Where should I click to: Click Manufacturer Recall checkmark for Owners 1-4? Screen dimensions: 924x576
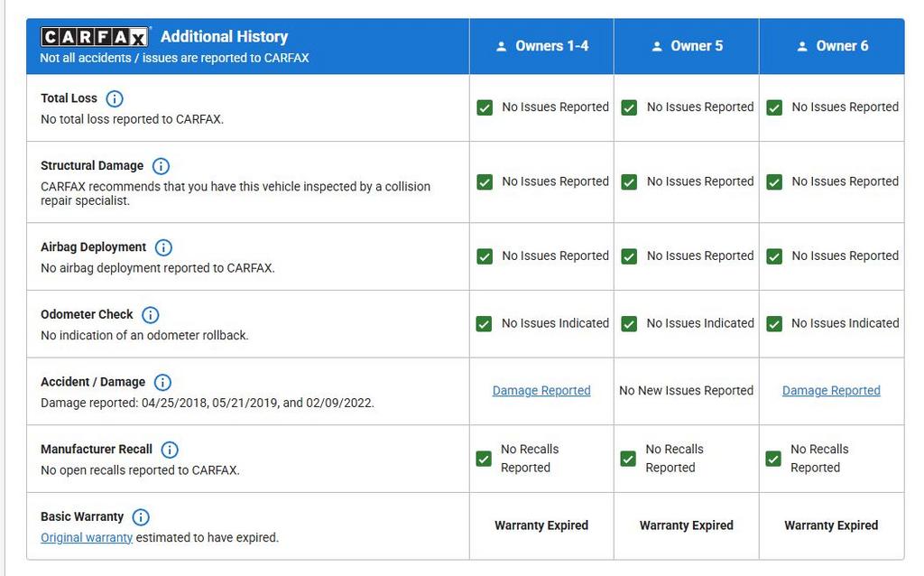[x=484, y=459]
